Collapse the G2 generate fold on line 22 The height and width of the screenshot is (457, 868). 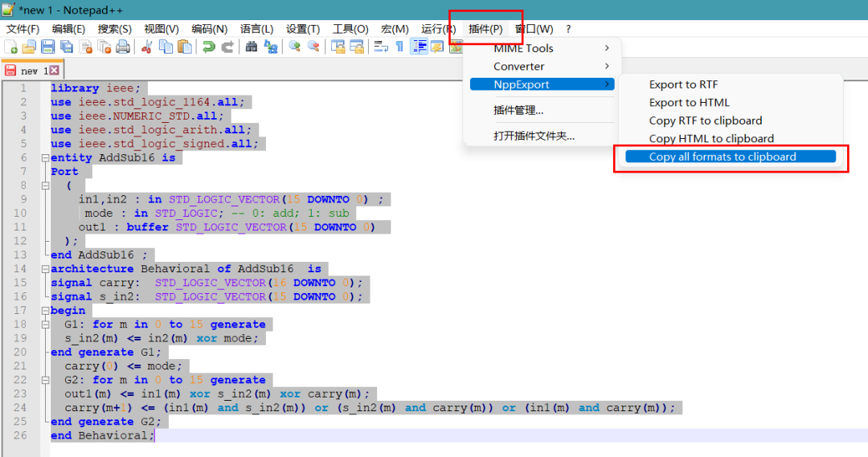click(45, 380)
